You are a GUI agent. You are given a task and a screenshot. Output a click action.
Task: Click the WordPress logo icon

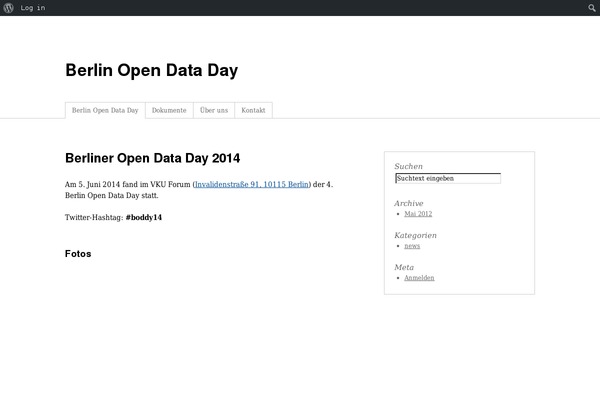8,8
